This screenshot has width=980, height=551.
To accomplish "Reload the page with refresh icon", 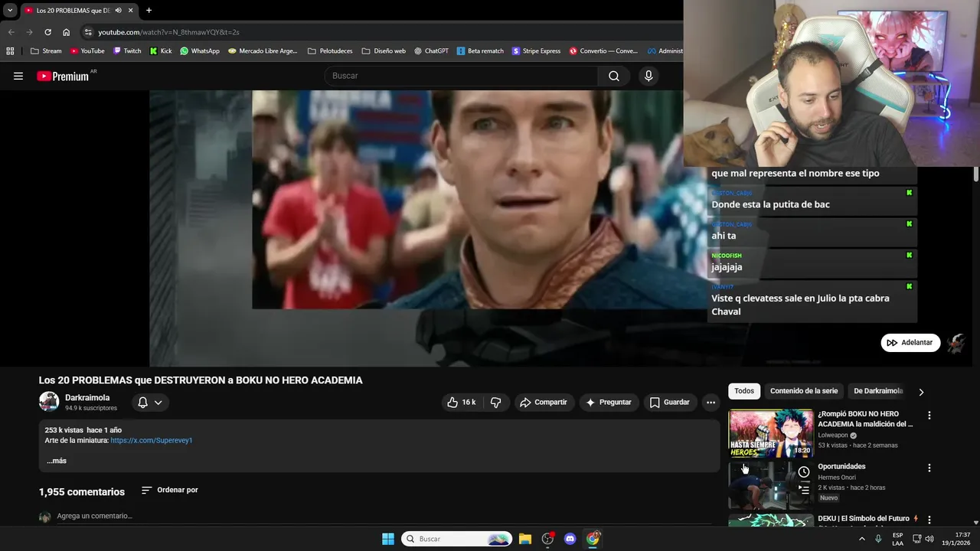I will tap(47, 32).
